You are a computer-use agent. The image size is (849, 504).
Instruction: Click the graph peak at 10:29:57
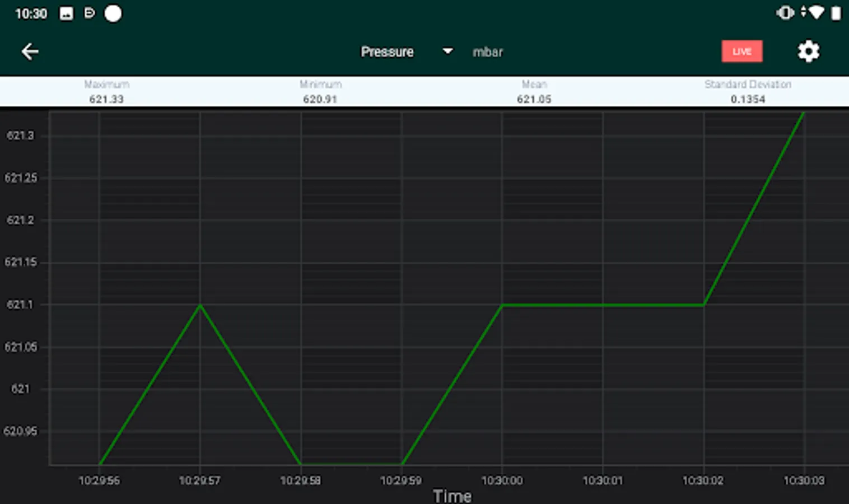coord(200,305)
